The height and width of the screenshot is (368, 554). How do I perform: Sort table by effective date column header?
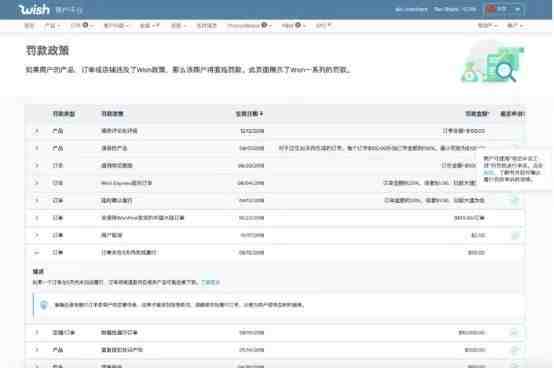pyautogui.click(x=249, y=114)
